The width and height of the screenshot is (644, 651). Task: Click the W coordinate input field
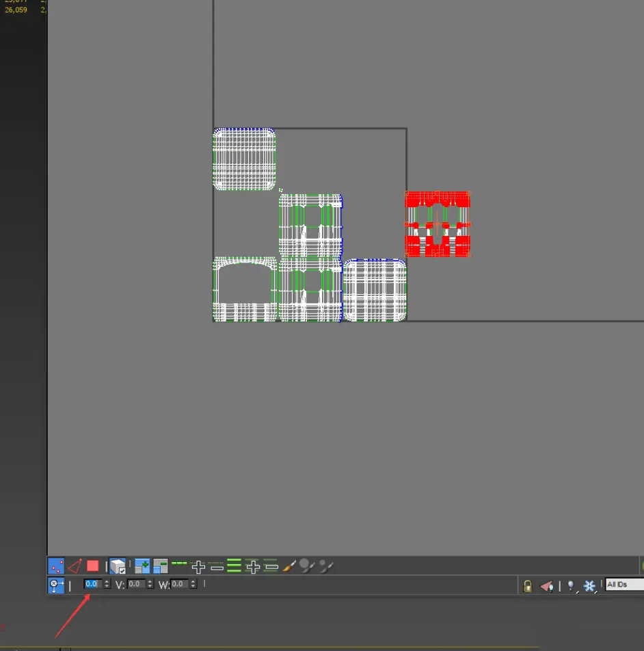[180, 584]
